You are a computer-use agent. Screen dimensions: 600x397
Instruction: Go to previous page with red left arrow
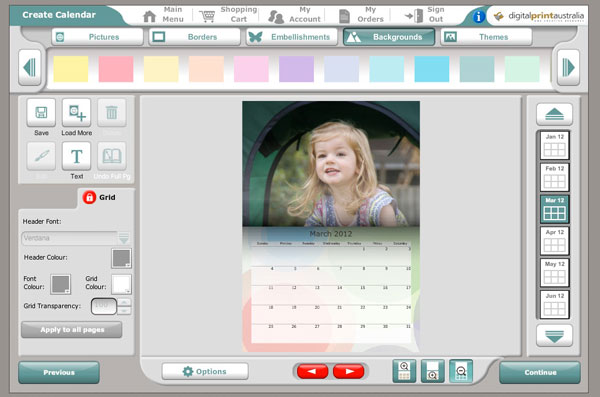(x=313, y=371)
